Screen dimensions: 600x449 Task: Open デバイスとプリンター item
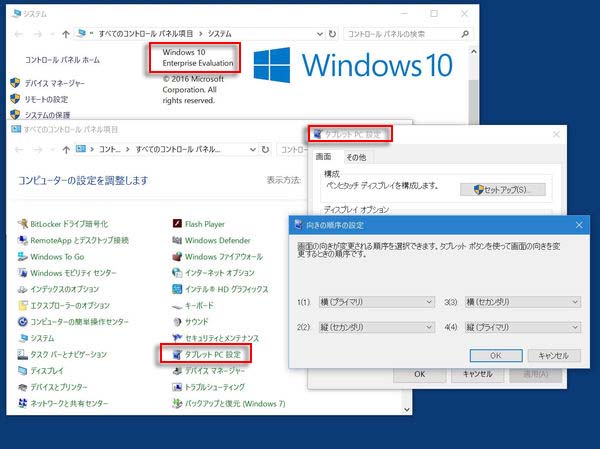pyautogui.click(x=53, y=387)
